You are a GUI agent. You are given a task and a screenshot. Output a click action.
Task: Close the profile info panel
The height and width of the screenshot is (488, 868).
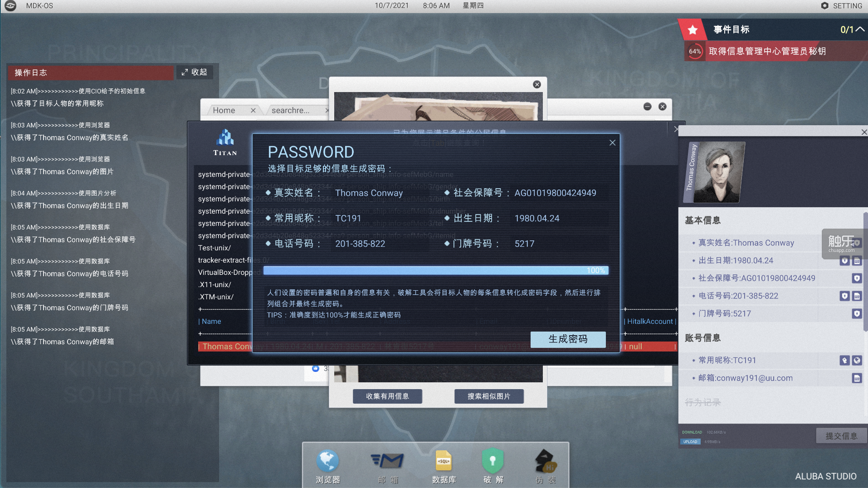tap(863, 132)
